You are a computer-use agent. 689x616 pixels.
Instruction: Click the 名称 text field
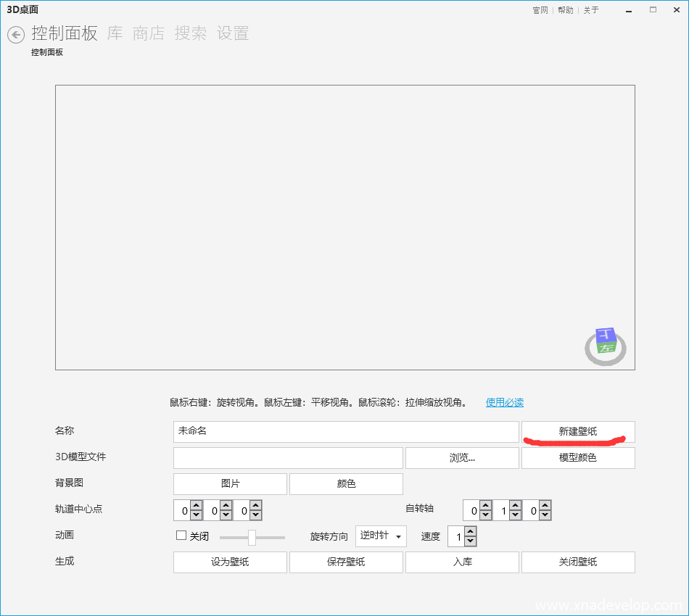point(346,431)
